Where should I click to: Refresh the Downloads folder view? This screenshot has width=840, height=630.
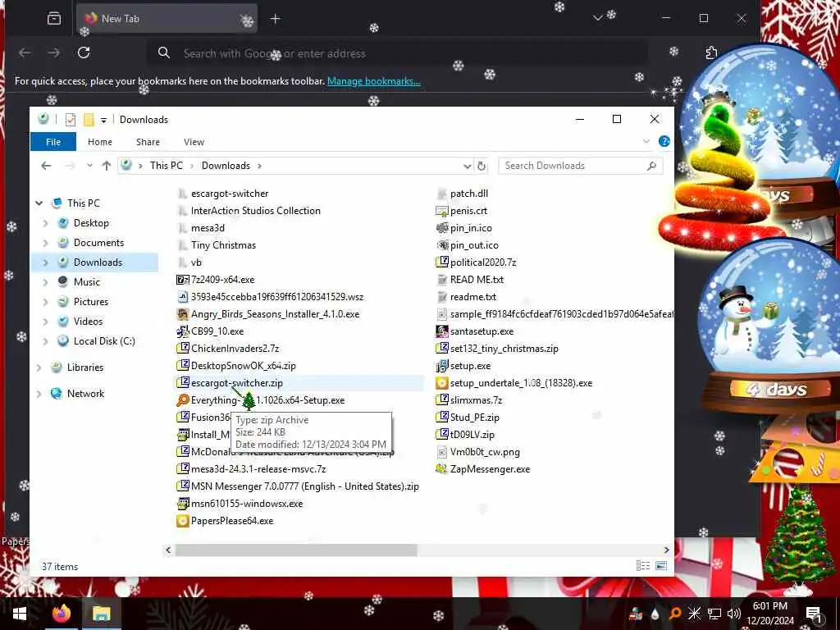[482, 166]
